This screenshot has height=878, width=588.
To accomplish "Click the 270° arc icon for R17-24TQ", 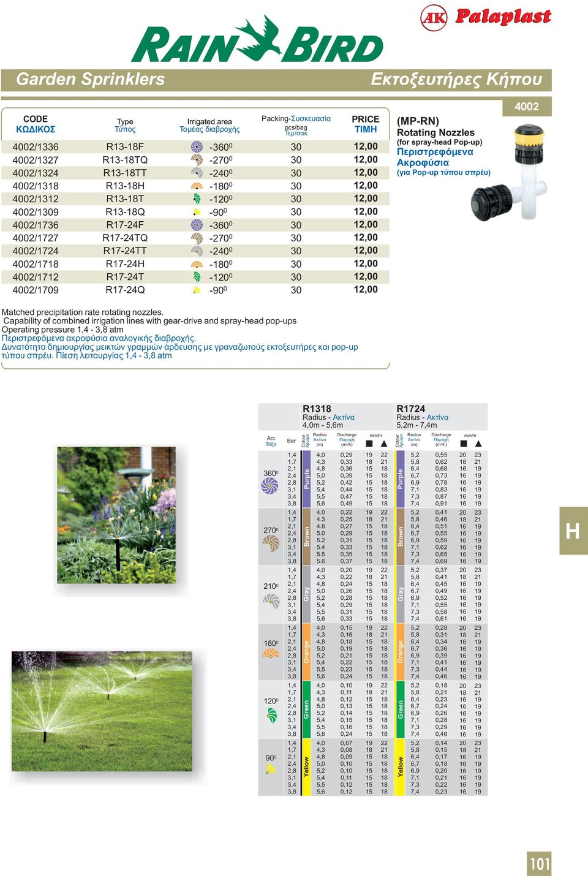I will pyautogui.click(x=197, y=238).
